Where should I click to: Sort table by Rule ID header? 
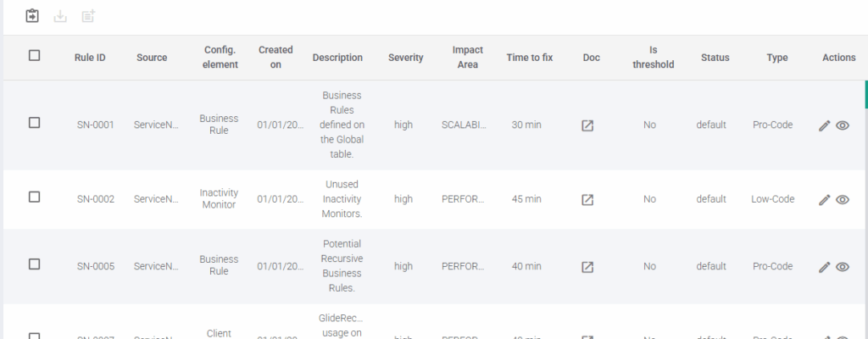pos(90,58)
